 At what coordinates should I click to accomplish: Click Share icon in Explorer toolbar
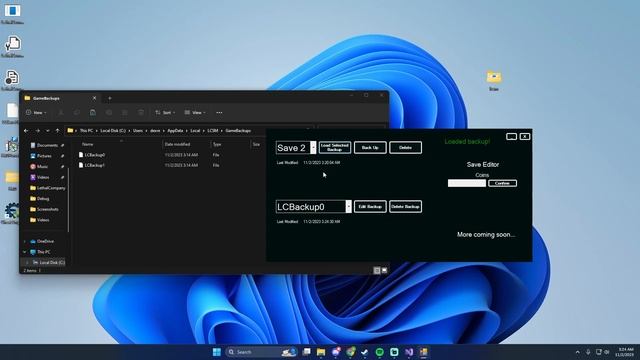124,113
